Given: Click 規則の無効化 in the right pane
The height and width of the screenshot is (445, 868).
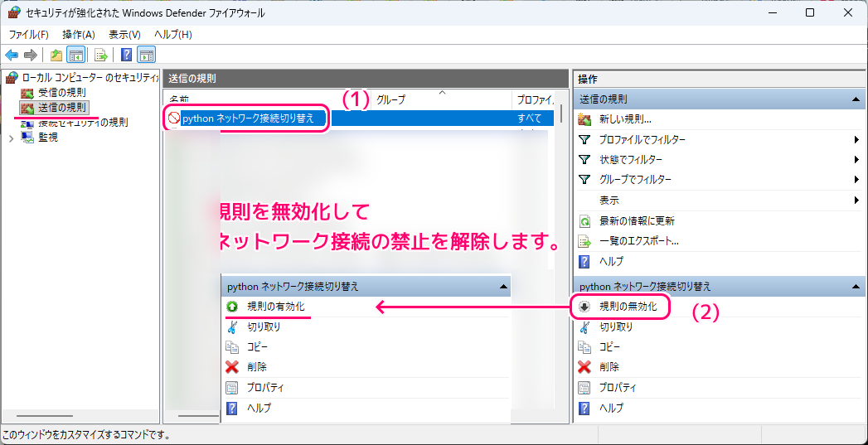Looking at the screenshot, I should coord(628,307).
